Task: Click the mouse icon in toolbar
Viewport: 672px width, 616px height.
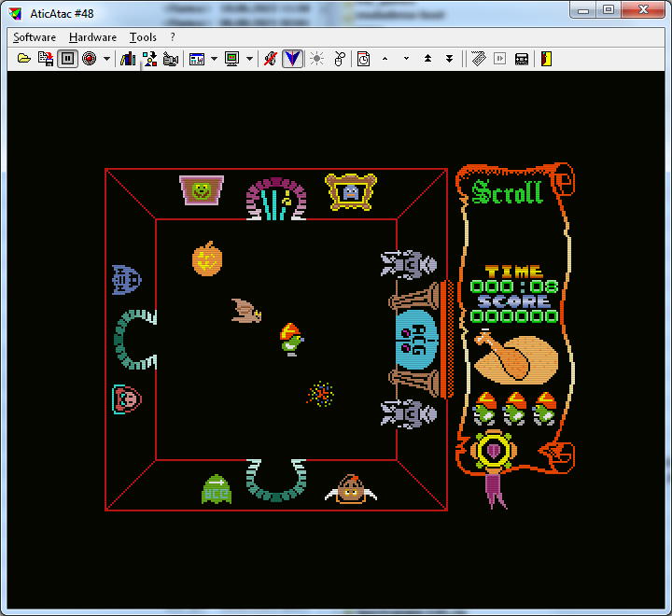Action: coord(340,59)
